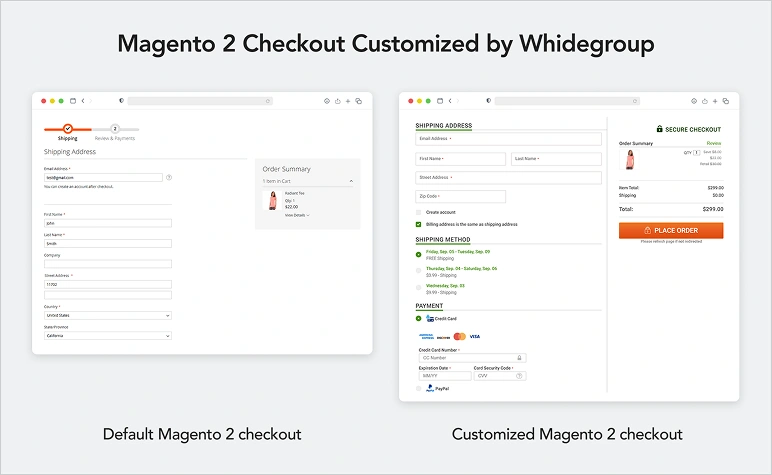Open the State/Province dropdown showing California
772x475 pixels.
pyautogui.click(x=108, y=336)
